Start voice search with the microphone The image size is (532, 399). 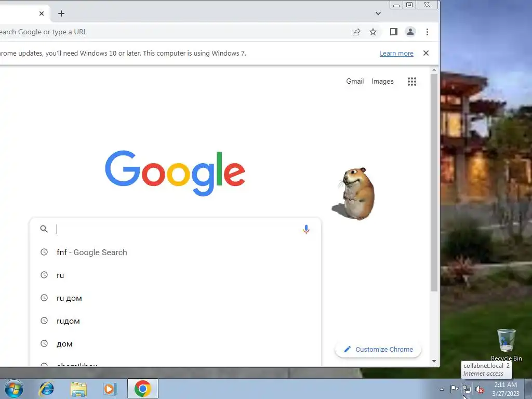pyautogui.click(x=306, y=229)
